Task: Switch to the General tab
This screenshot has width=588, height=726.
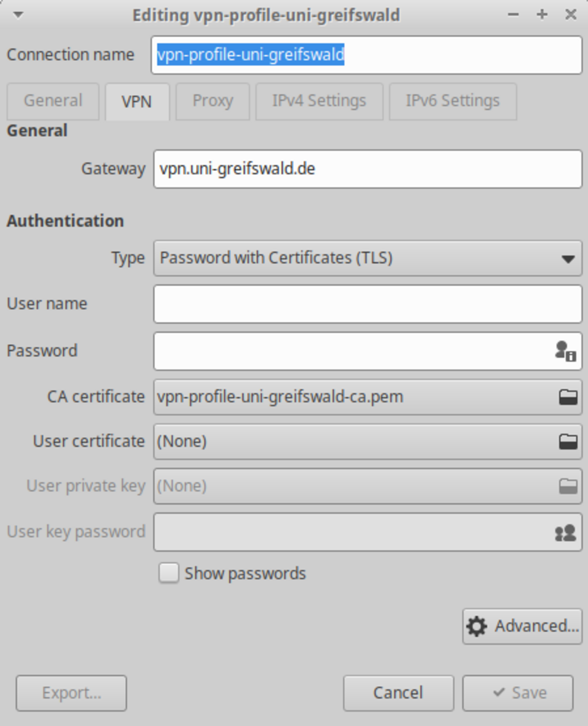Action: pos(53,101)
